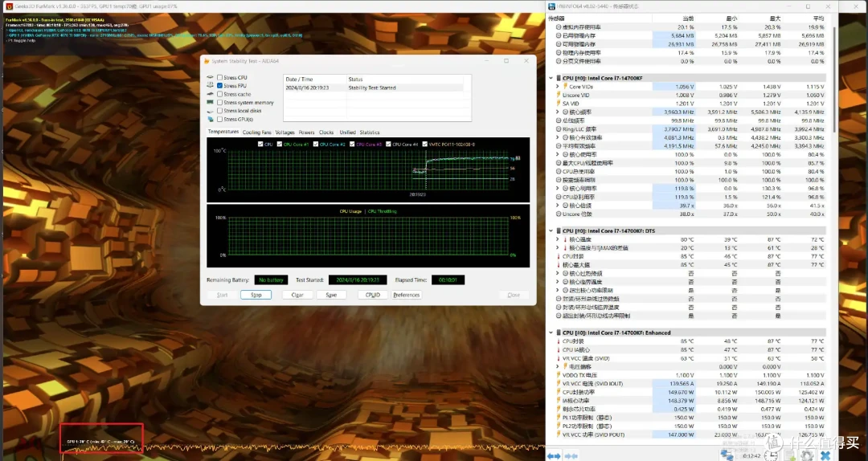The width and height of the screenshot is (868, 461).
Task: Switch to the Cooling Fans tab
Action: coord(257,133)
